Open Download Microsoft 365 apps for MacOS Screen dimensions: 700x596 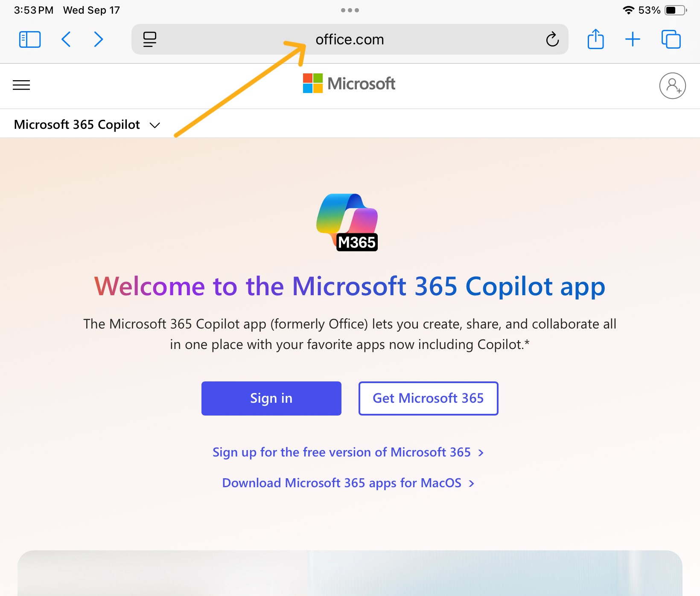coord(341,483)
